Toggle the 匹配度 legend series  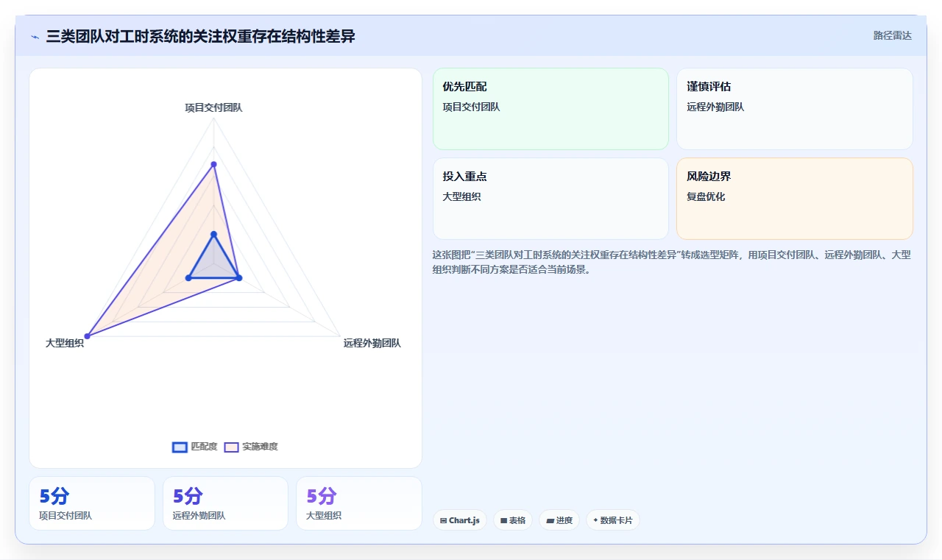pyautogui.click(x=195, y=447)
